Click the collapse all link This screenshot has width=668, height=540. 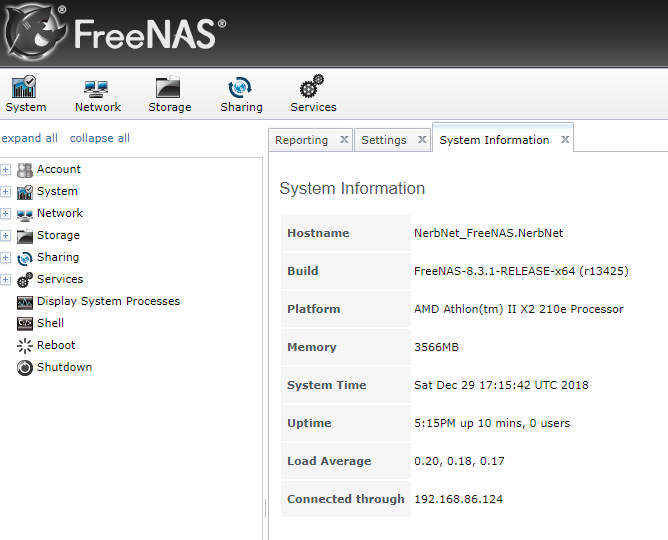pyautogui.click(x=100, y=138)
